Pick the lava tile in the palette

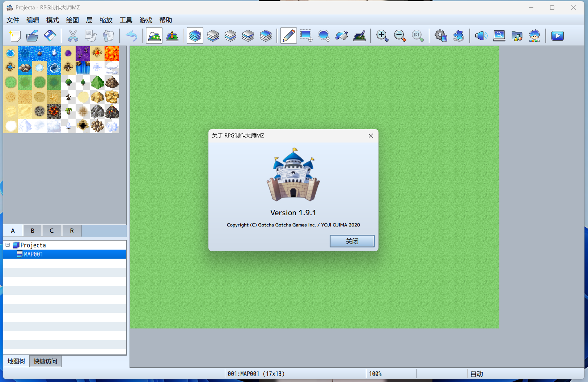pyautogui.click(x=112, y=54)
